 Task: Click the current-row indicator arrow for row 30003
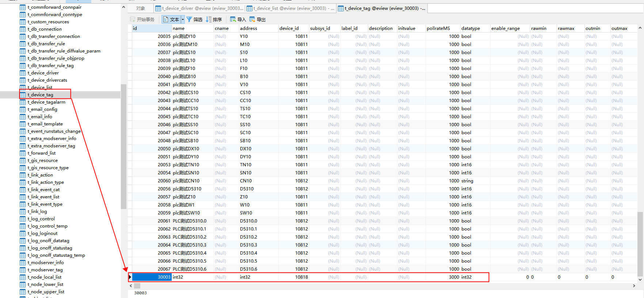(130, 277)
